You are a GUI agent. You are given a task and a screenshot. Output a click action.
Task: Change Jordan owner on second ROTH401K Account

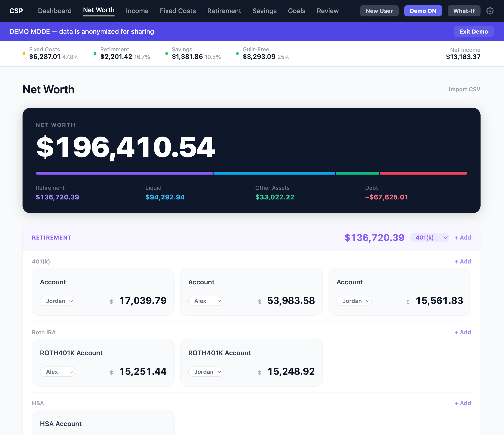[x=206, y=372]
